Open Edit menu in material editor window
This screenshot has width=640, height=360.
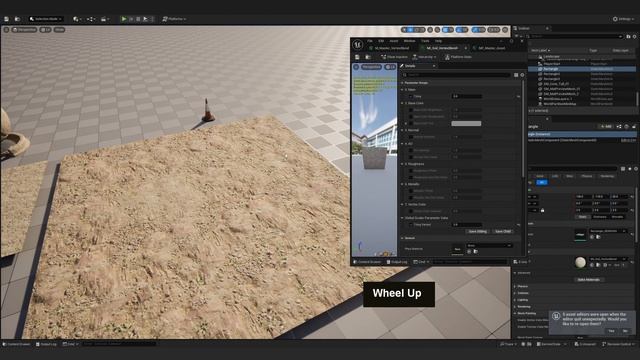pyautogui.click(x=381, y=41)
